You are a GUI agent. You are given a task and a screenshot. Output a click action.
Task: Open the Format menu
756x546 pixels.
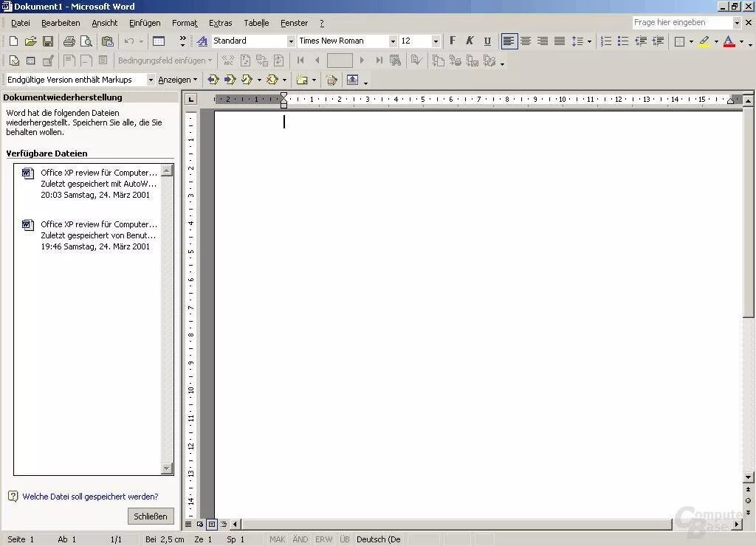point(185,23)
